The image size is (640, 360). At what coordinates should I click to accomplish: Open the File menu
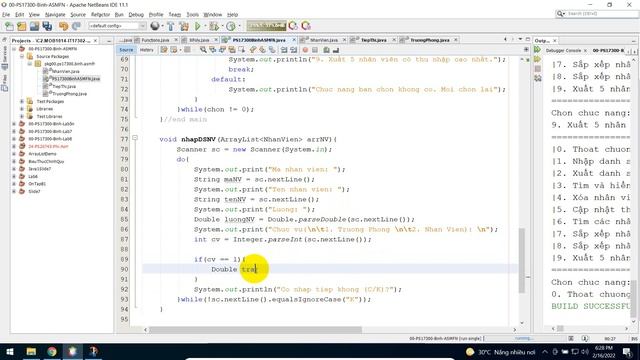click(6, 14)
